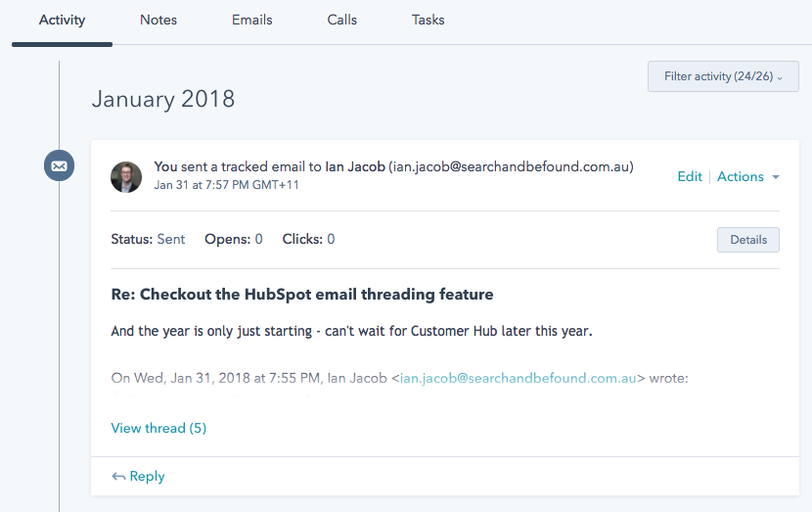
Task: Click the sender's profile photo
Action: click(x=126, y=177)
